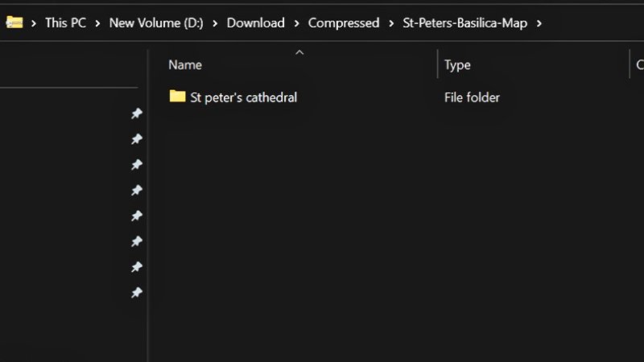The width and height of the screenshot is (644, 362).
Task: Click the sort arrow above the Name column
Action: click(299, 52)
